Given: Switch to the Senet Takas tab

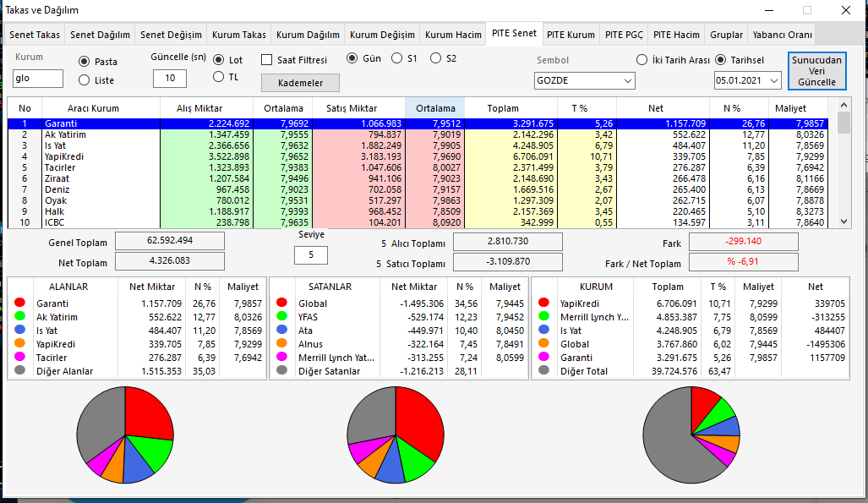Looking at the screenshot, I should pos(35,35).
